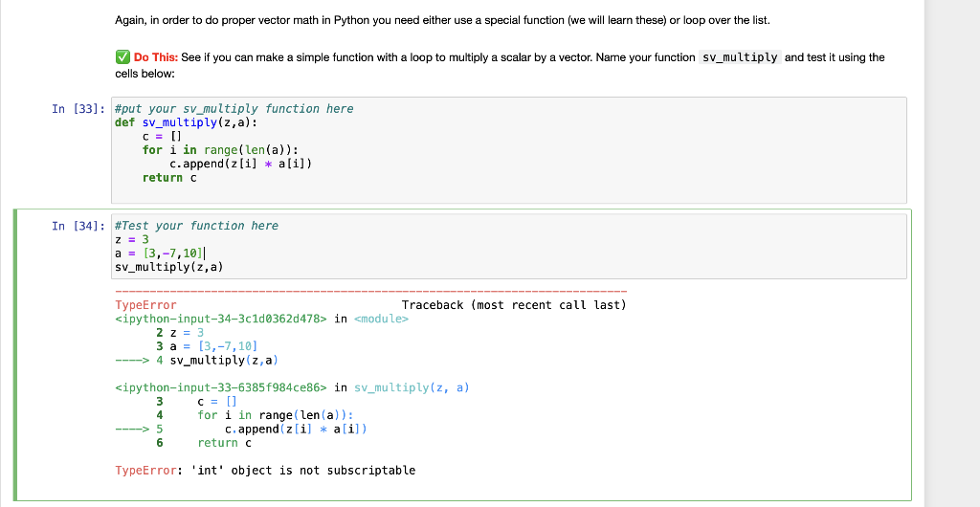Click the 'Again, in order to do proper vector math' paragraph

(x=442, y=20)
